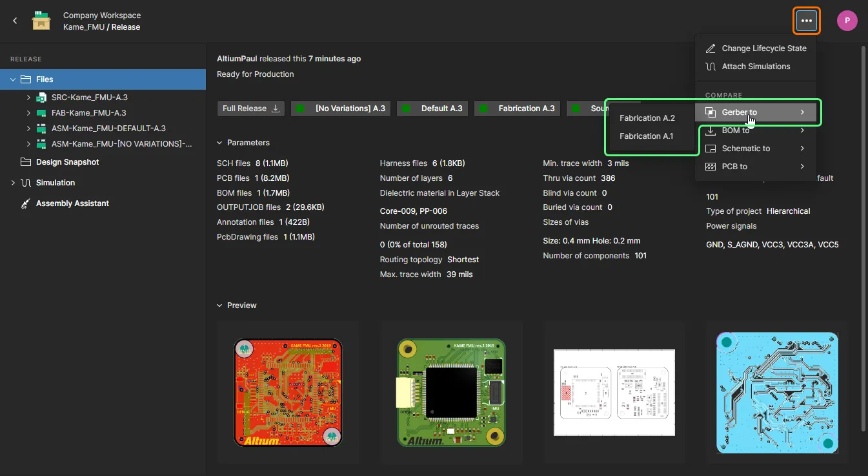The image size is (868, 476).
Task: Click the Full Release download arrow icon
Action: coord(276,109)
